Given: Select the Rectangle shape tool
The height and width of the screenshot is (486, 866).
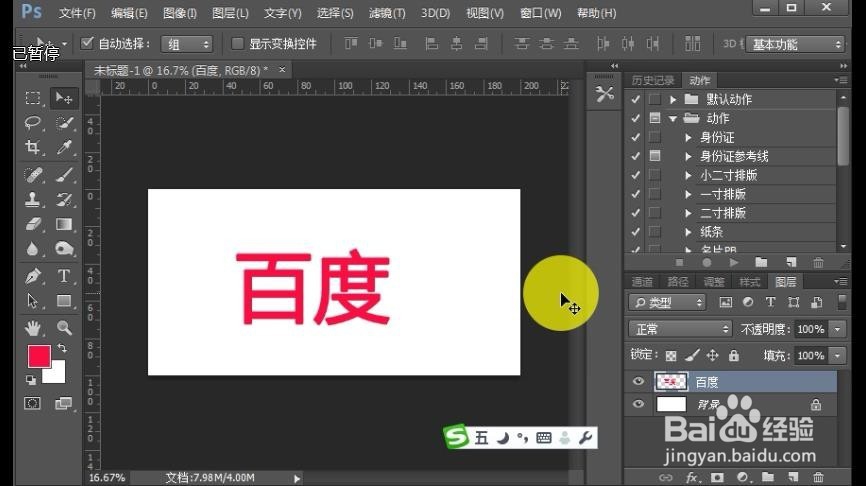Looking at the screenshot, I should 64,301.
